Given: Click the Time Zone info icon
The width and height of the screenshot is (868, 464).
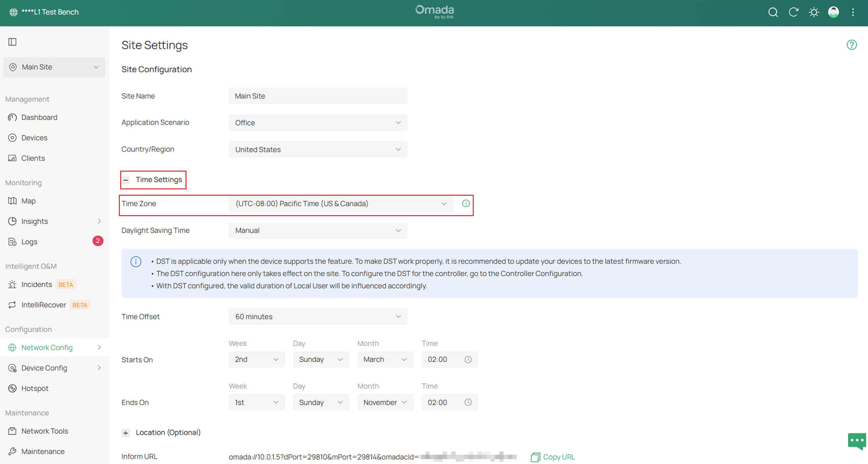Looking at the screenshot, I should tap(466, 203).
